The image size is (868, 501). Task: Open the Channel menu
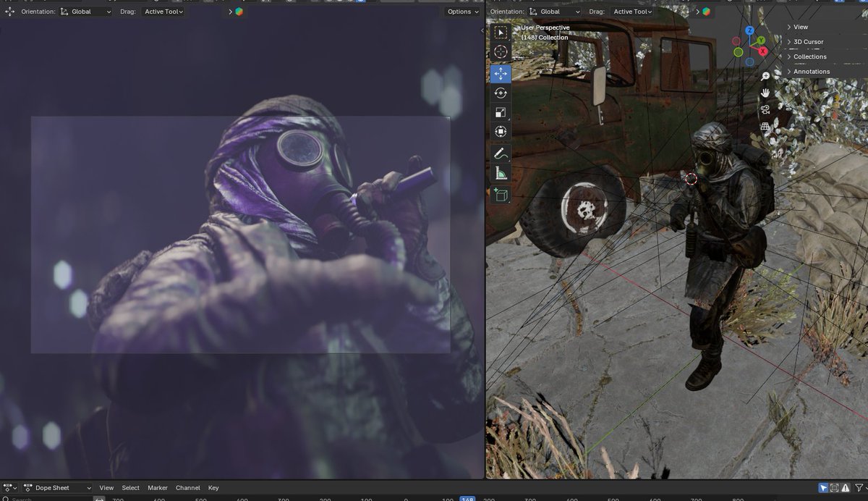(x=188, y=488)
